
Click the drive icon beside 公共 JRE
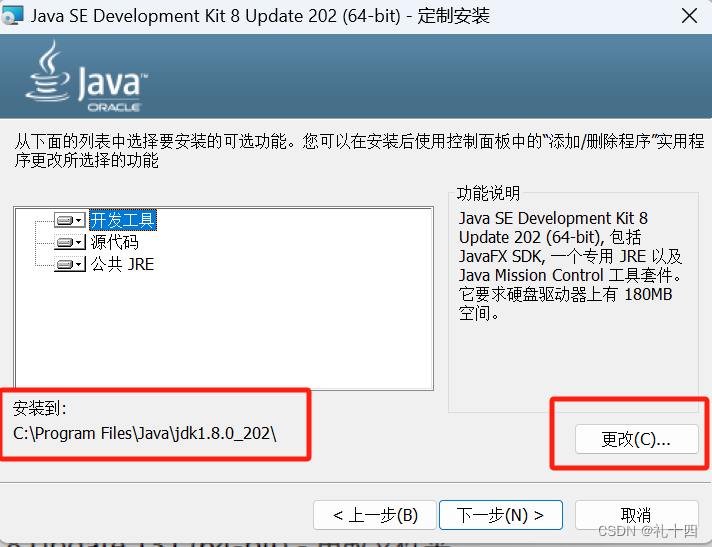click(x=64, y=264)
